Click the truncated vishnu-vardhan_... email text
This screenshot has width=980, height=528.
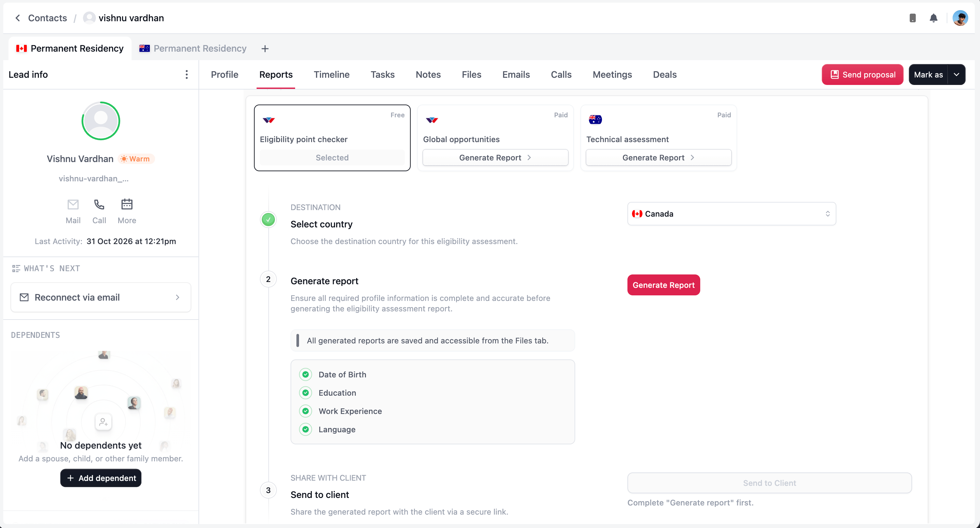pyautogui.click(x=94, y=178)
